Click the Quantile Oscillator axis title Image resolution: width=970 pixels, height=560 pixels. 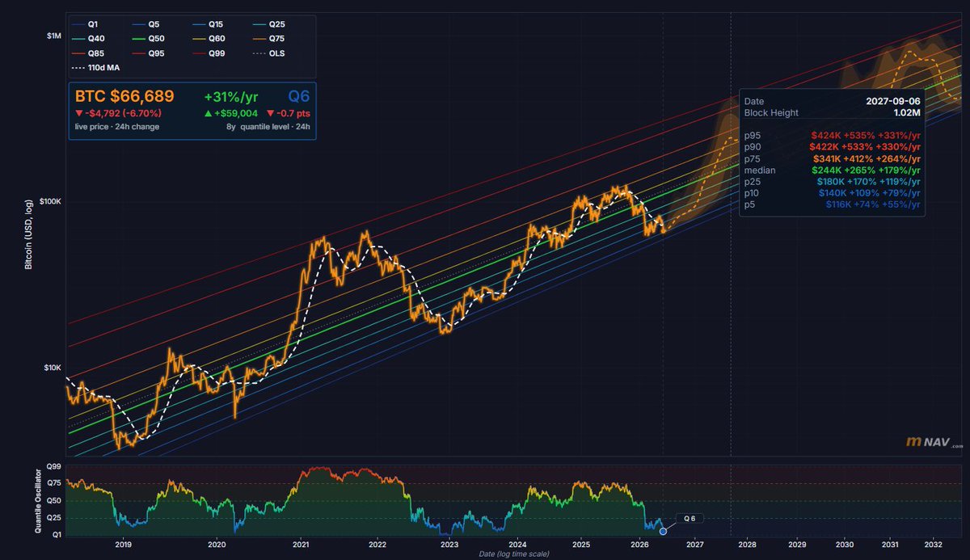36,500
